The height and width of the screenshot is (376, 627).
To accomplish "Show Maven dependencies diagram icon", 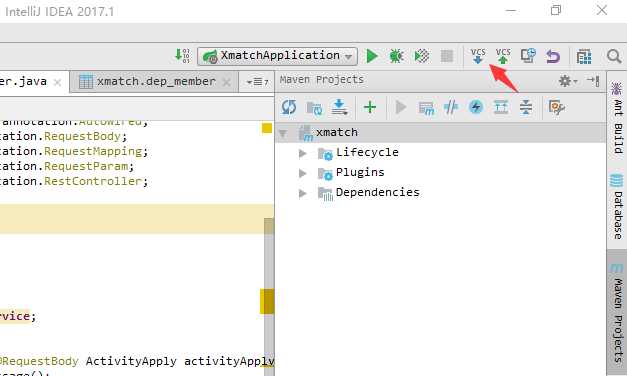I will pos(501,107).
